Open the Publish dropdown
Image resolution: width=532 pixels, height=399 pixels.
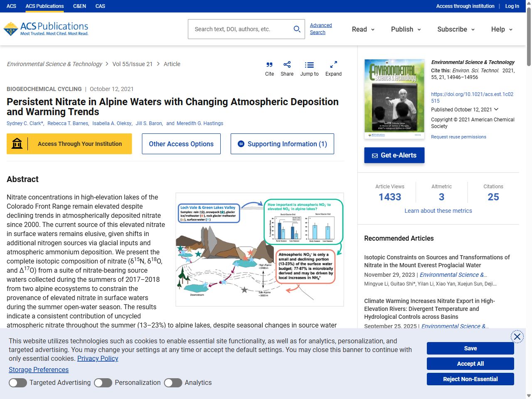tap(406, 29)
